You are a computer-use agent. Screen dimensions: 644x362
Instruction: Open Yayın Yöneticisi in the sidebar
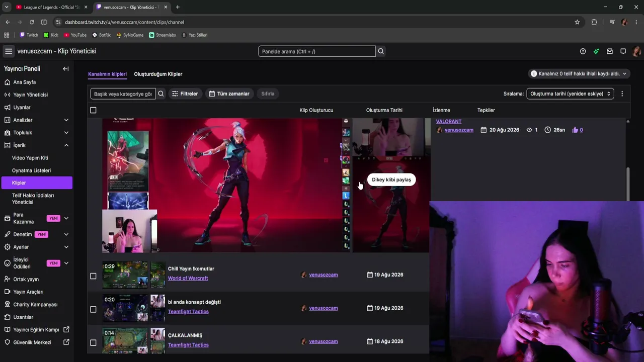[30, 95]
